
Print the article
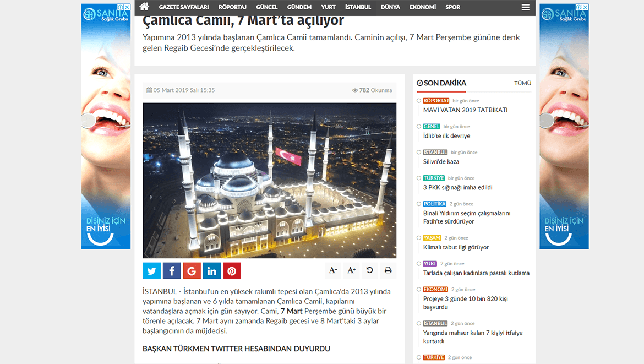pyautogui.click(x=388, y=270)
